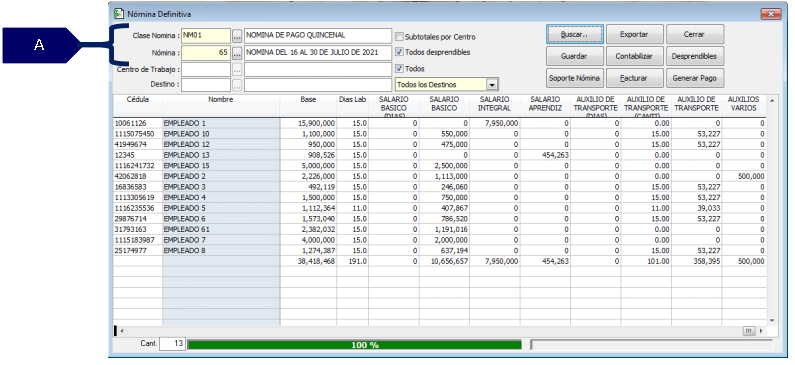Screen dimensions: 795x365
Task: Click auxilios varios 500,000 for EMPLEADO 2
Action: point(744,176)
